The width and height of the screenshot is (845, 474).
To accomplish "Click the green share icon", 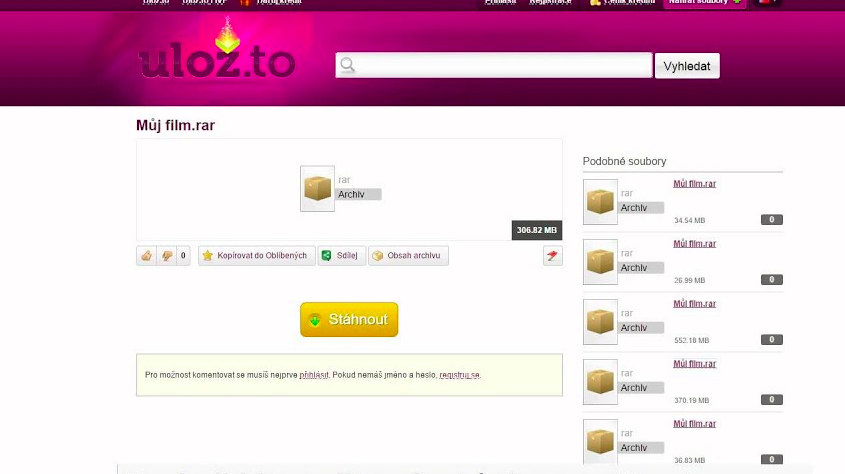I will pyautogui.click(x=326, y=255).
